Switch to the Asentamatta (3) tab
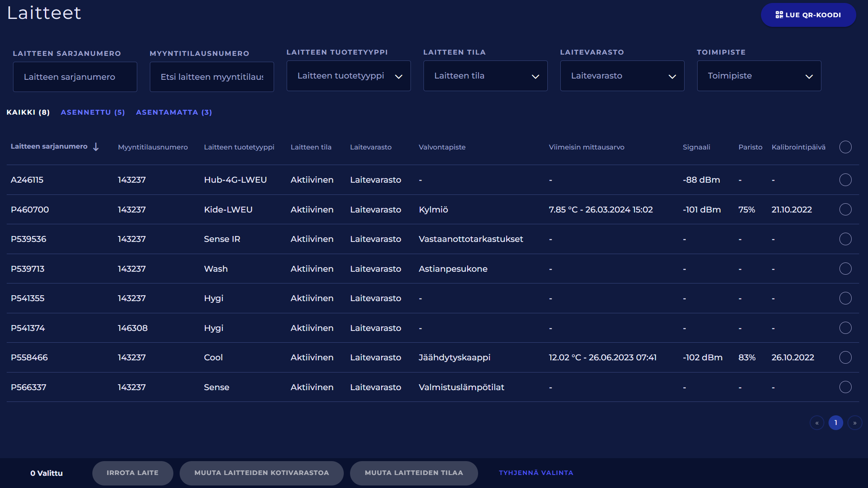868x488 pixels. pos(174,113)
